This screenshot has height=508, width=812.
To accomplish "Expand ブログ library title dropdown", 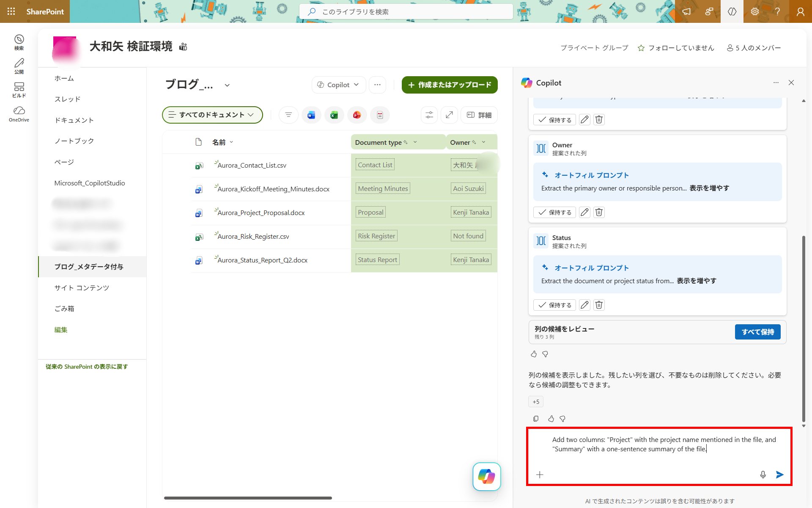I will 227,85.
